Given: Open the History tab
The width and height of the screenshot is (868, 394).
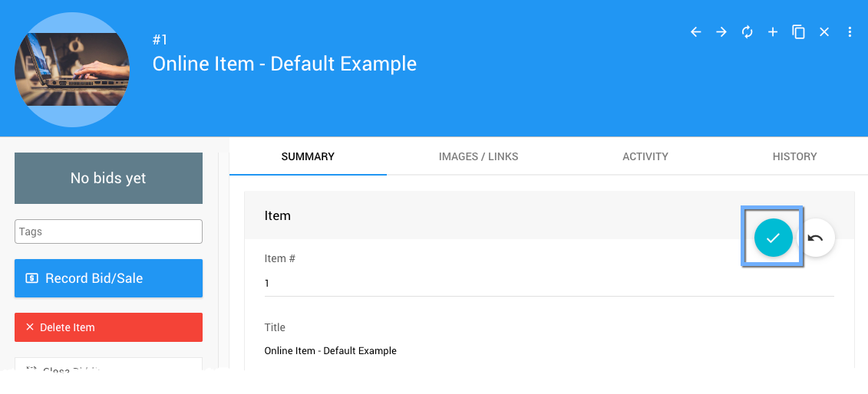Looking at the screenshot, I should 794,156.
